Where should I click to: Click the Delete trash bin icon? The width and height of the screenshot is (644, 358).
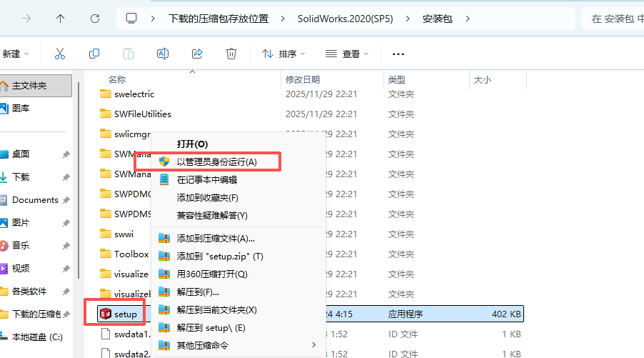(x=231, y=54)
